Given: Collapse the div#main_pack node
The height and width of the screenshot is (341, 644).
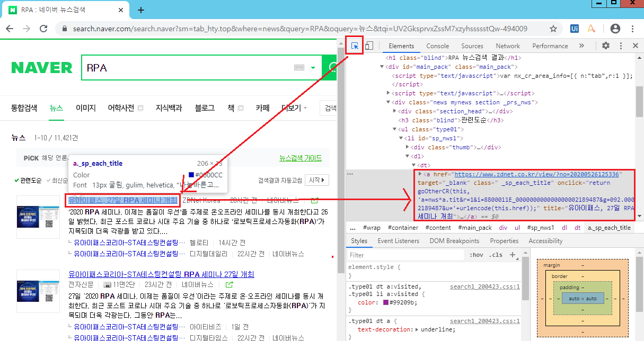Looking at the screenshot, I should coord(382,67).
